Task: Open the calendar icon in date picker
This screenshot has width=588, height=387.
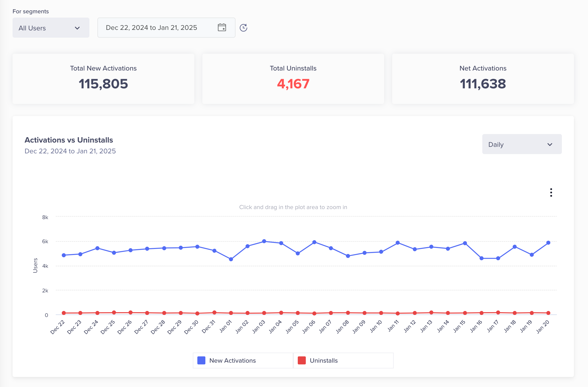Action: [x=222, y=27]
